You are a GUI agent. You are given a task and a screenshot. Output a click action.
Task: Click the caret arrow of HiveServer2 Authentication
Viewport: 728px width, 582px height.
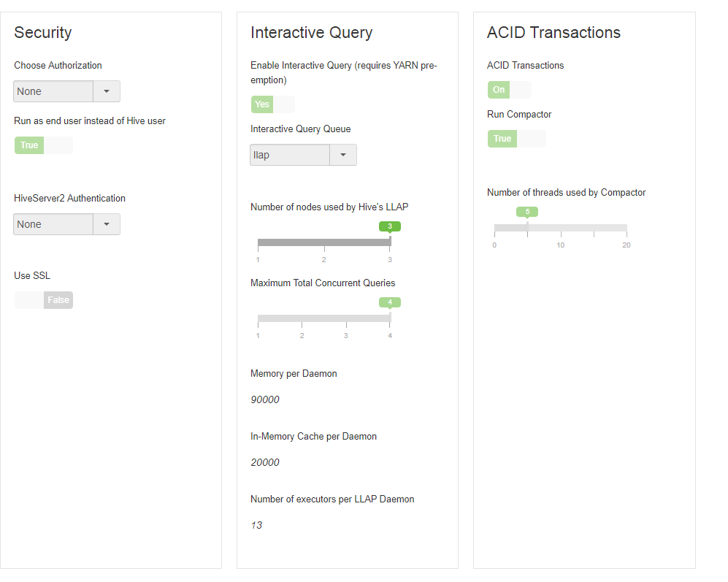click(x=107, y=224)
